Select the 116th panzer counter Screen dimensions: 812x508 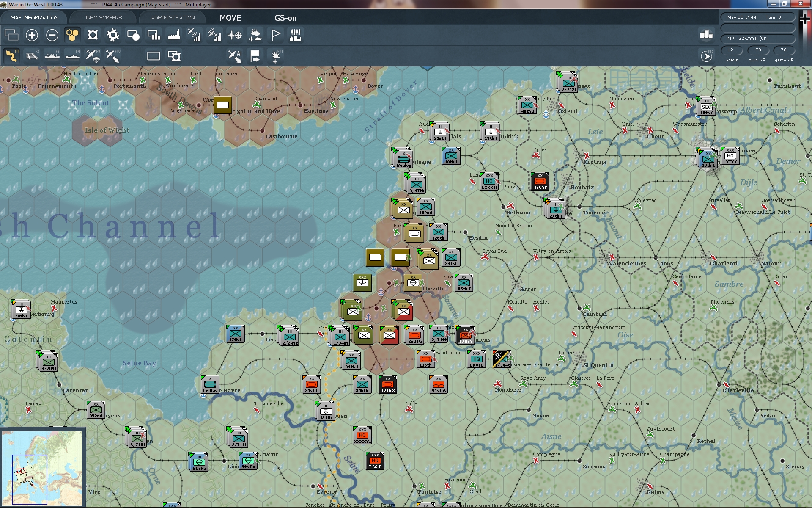pos(426,359)
